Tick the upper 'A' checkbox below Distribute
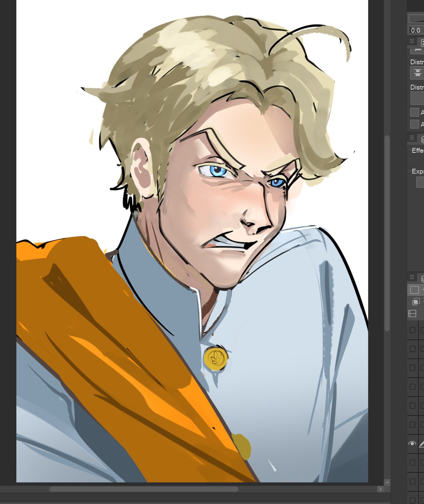This screenshot has height=504, width=424. click(x=414, y=112)
